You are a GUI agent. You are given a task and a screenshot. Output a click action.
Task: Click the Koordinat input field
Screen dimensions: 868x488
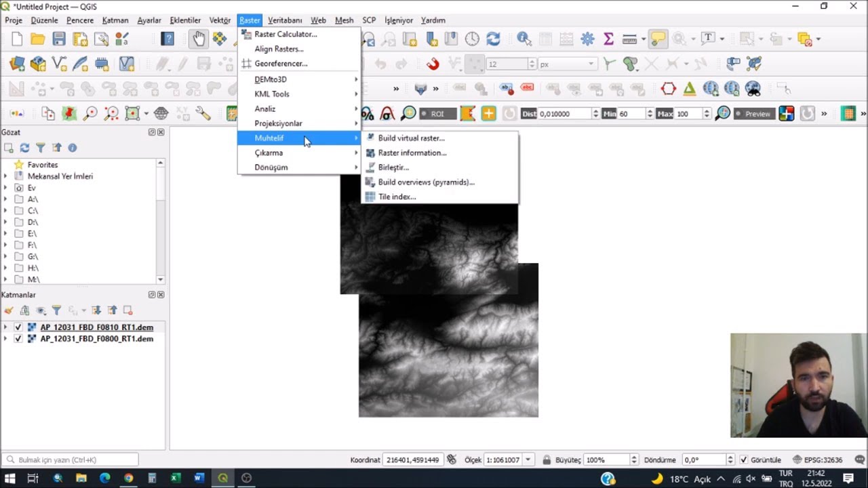(413, 460)
